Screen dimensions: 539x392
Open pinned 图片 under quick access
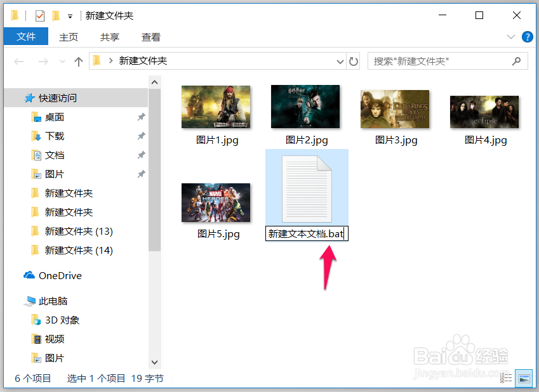pyautogui.click(x=55, y=174)
